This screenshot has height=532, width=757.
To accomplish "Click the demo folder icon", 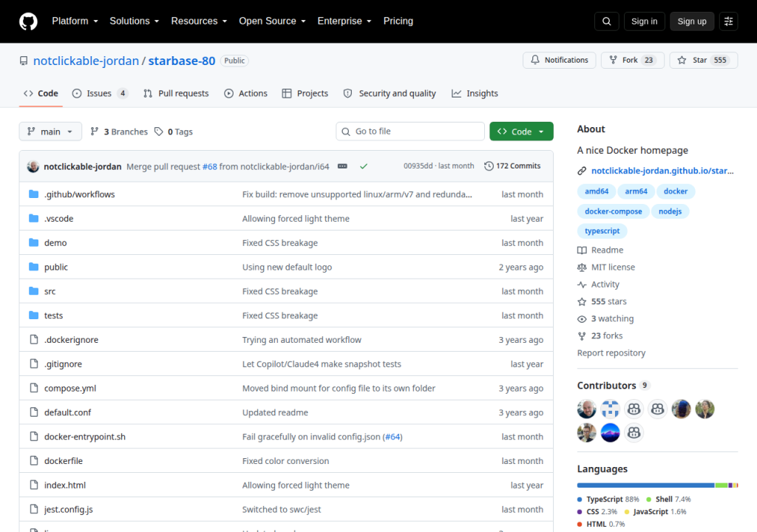I will coord(33,242).
